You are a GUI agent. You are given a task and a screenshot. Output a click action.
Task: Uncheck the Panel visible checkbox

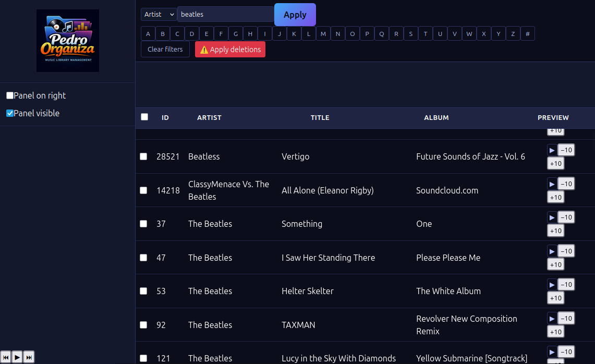click(10, 113)
